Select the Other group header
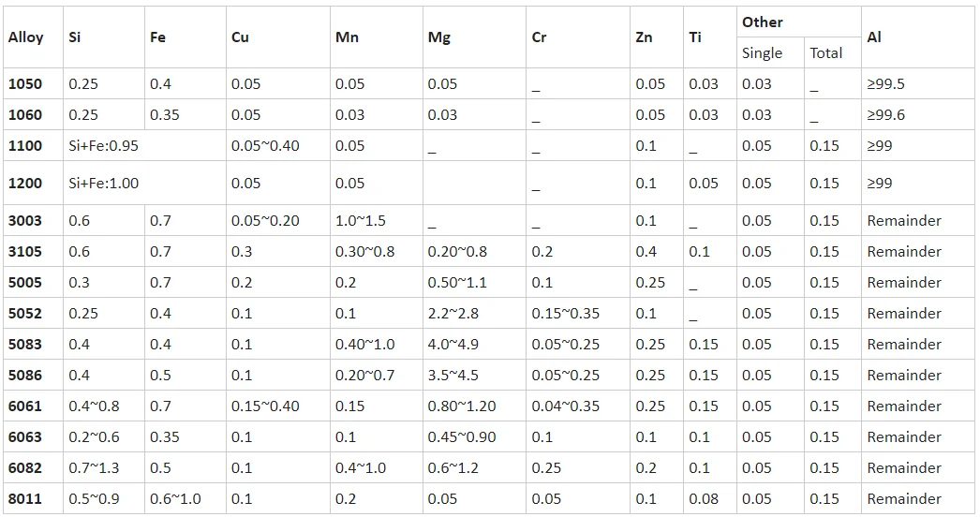Screen dimensions: 980x517 coord(763,22)
